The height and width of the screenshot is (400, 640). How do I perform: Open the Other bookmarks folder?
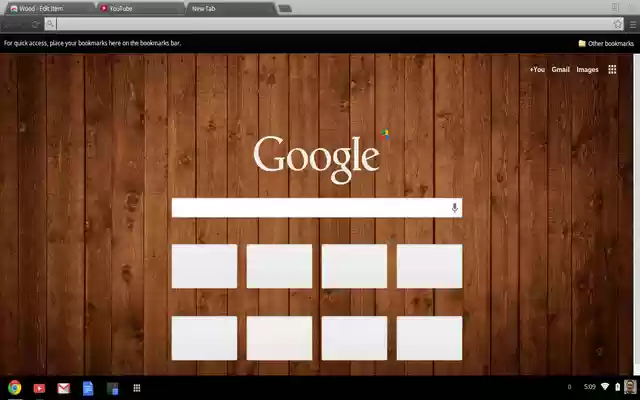click(x=606, y=43)
